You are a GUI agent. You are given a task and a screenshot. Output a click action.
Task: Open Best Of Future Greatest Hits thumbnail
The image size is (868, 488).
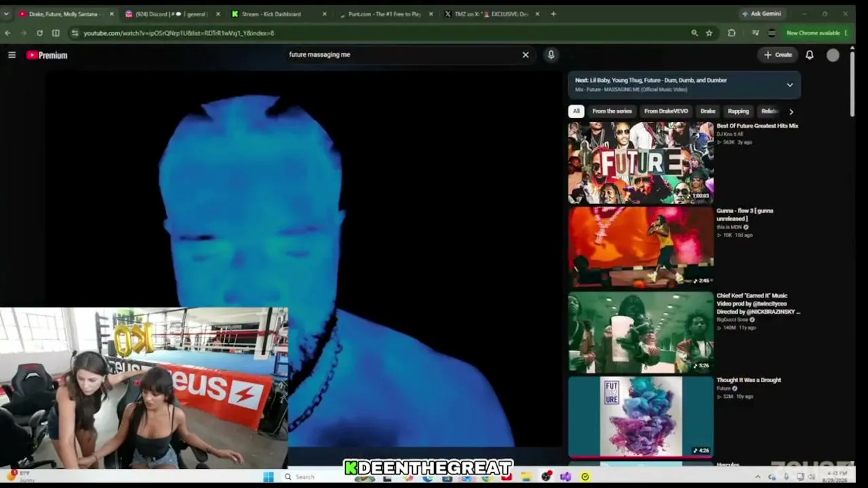(641, 163)
